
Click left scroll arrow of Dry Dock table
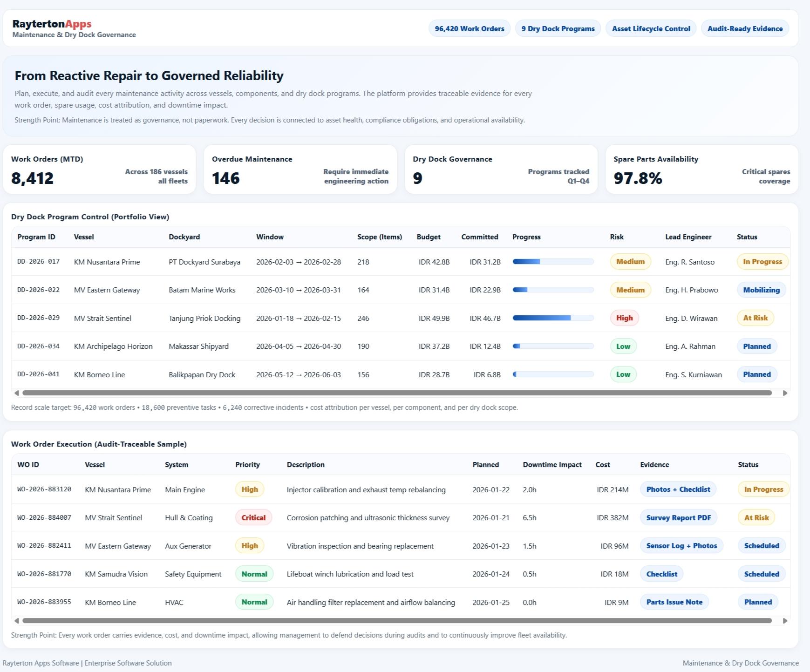pos(17,393)
